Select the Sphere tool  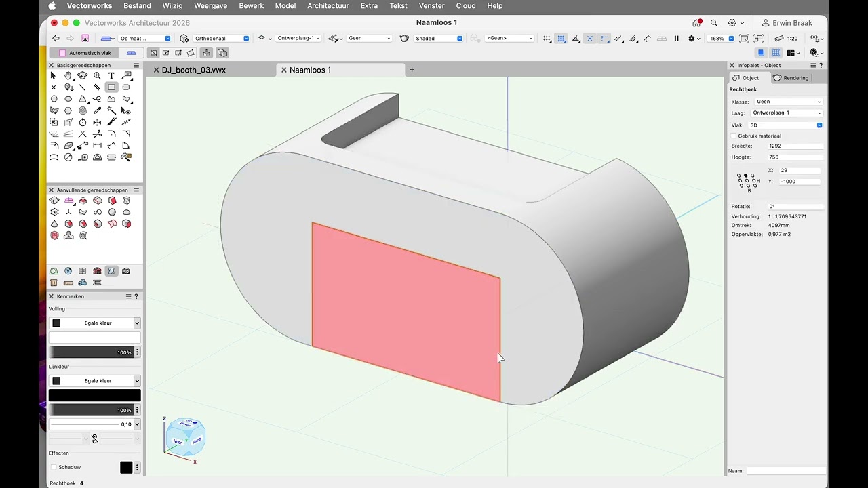111,211
